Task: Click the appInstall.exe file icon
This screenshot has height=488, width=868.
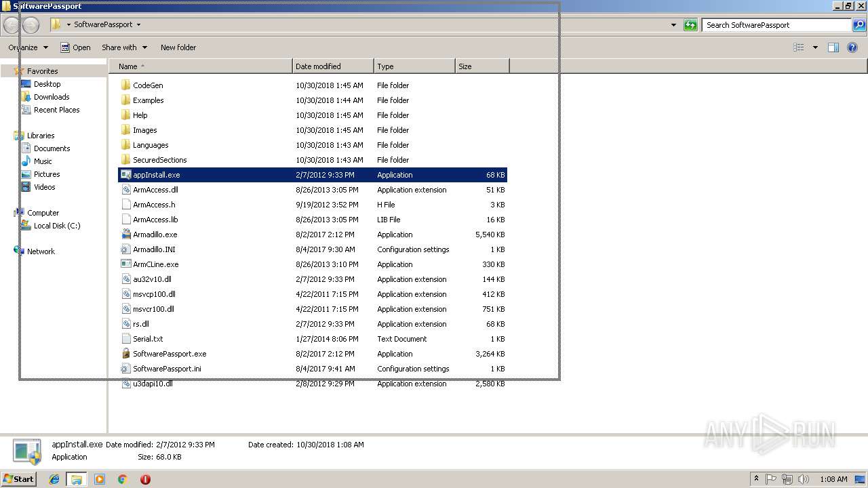Action: coord(125,175)
